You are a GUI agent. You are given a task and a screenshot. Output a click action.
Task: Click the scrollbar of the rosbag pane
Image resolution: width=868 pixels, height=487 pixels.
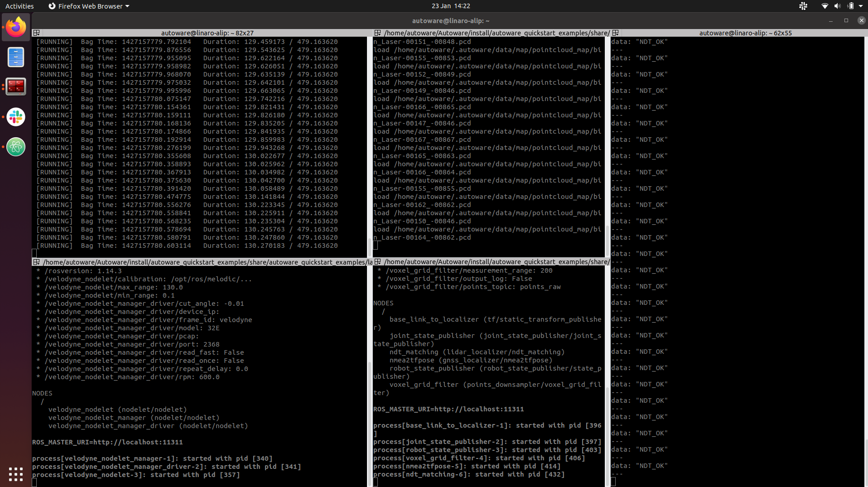click(369, 145)
